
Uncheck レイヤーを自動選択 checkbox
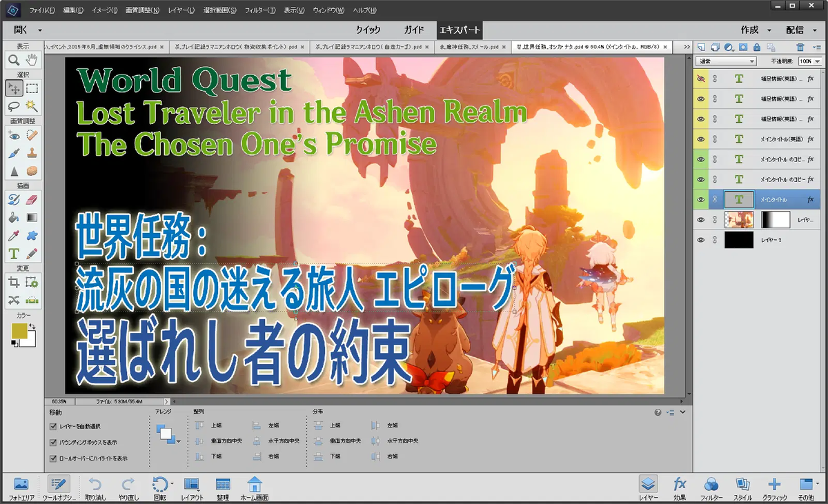click(x=53, y=427)
